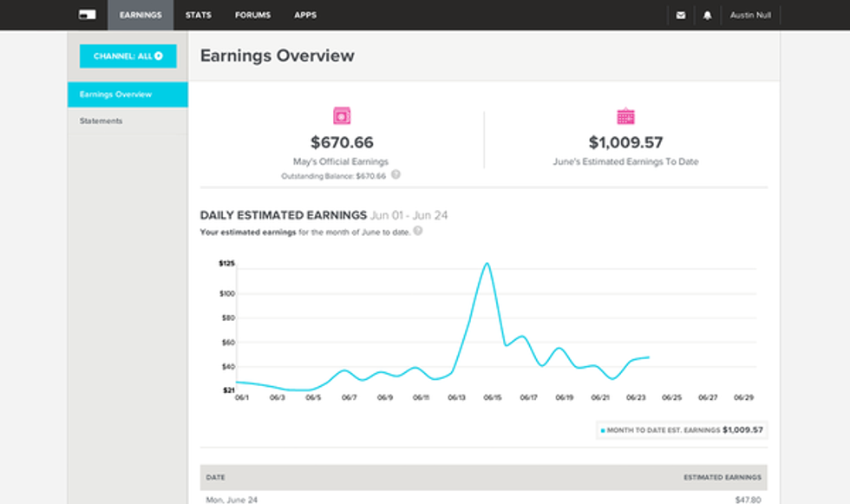Select Earnings Overview in the sidebar
This screenshot has height=504, width=850.
pyautogui.click(x=127, y=95)
